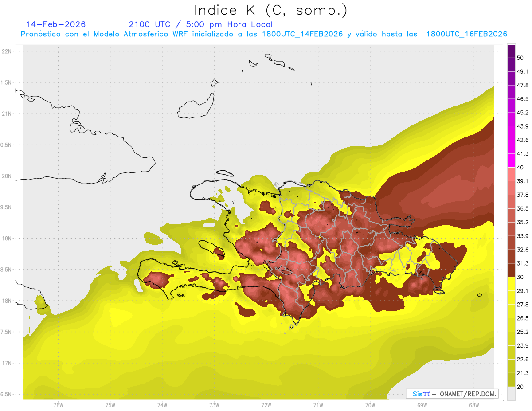Pick the olive swatch between 20 and 21.3
532x411 pixels.
512,380
